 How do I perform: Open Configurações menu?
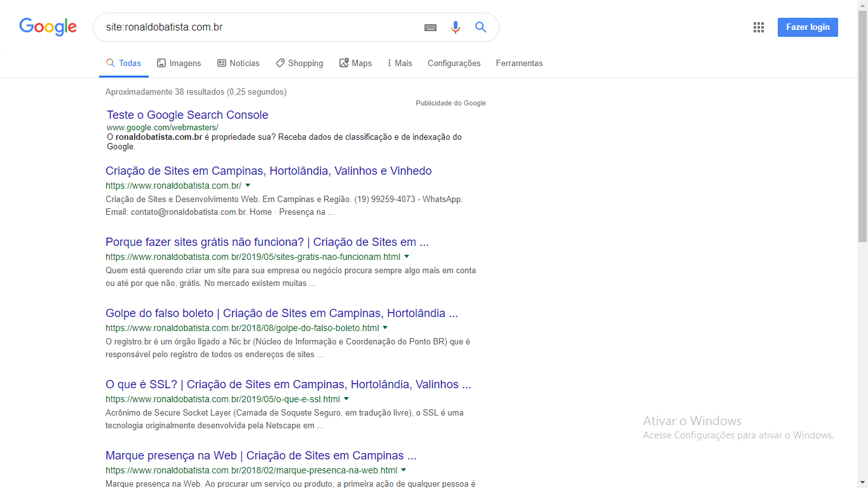point(454,64)
